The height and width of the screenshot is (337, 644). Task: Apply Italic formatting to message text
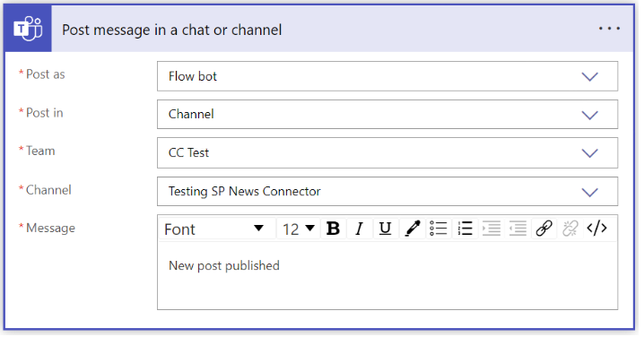click(x=360, y=229)
